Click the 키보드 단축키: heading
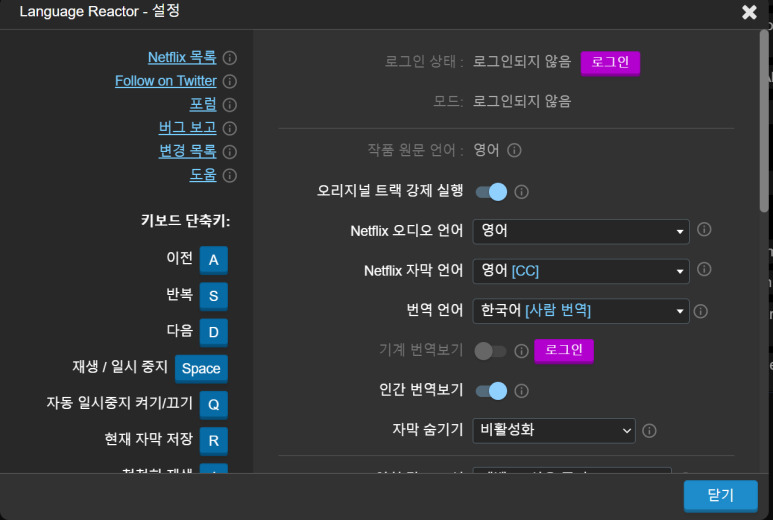The image size is (773, 520). tap(186, 220)
